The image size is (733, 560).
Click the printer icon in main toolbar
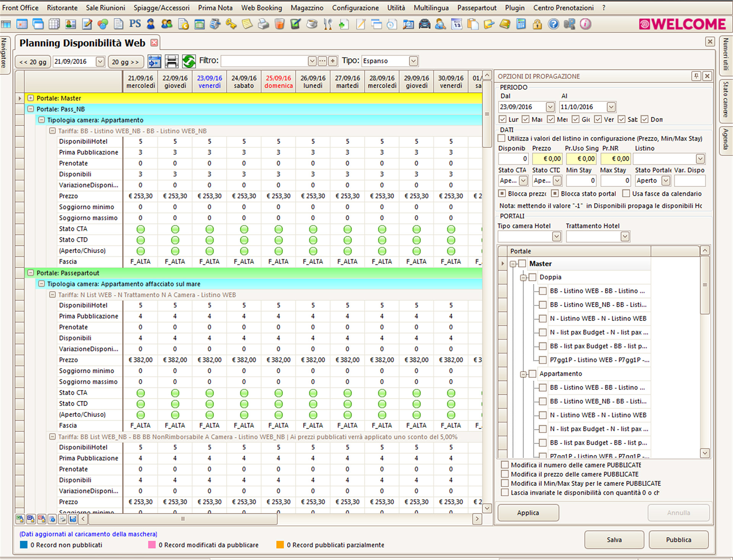pyautogui.click(x=263, y=24)
